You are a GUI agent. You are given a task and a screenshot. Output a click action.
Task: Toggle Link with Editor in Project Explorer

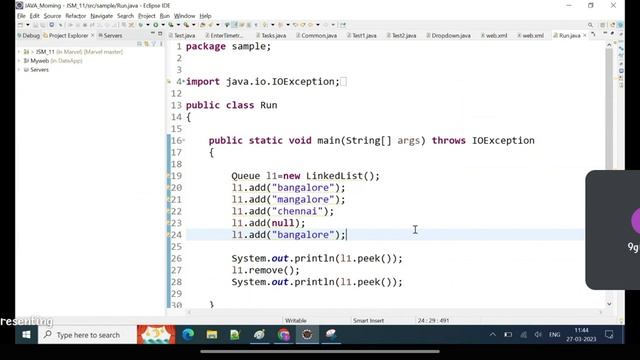[x=146, y=44]
